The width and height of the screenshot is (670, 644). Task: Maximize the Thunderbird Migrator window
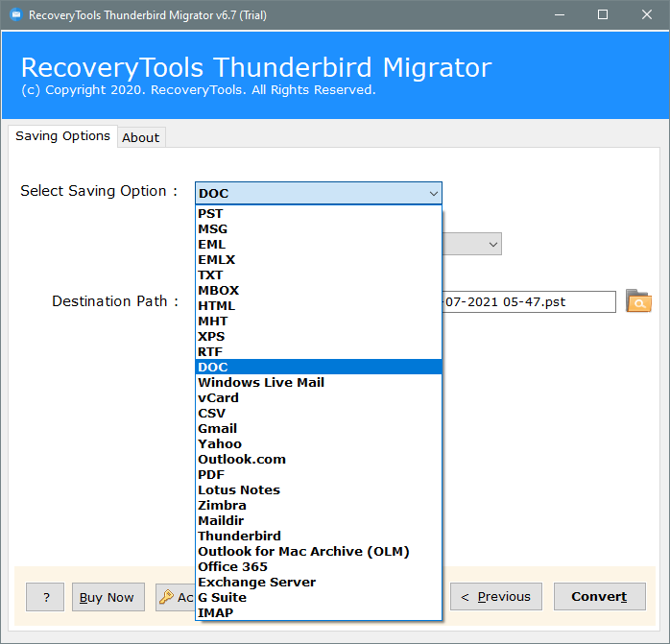tap(603, 15)
